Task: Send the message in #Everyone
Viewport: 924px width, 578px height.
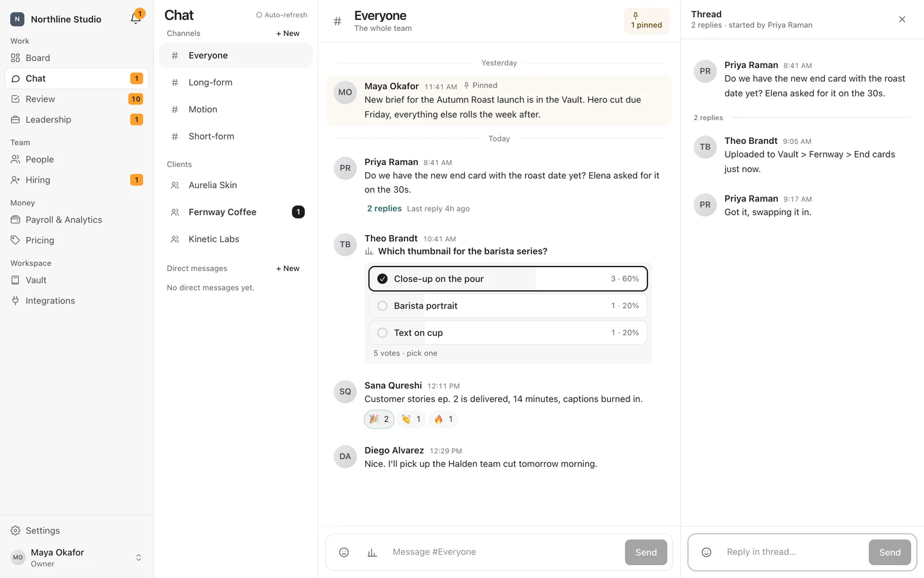Action: (x=646, y=552)
